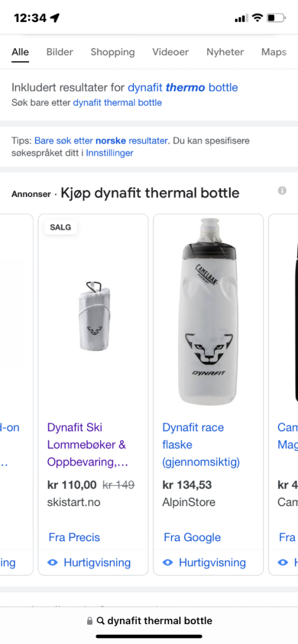Open the Nyheter tab

[x=225, y=52]
